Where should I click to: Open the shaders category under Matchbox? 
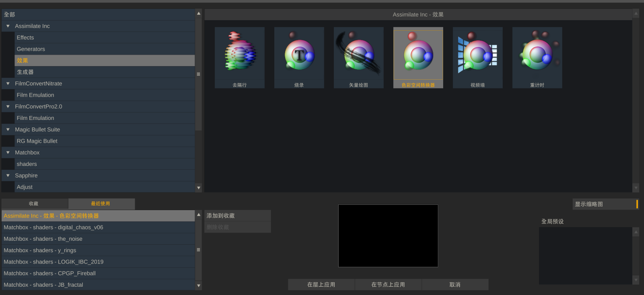pyautogui.click(x=105, y=164)
